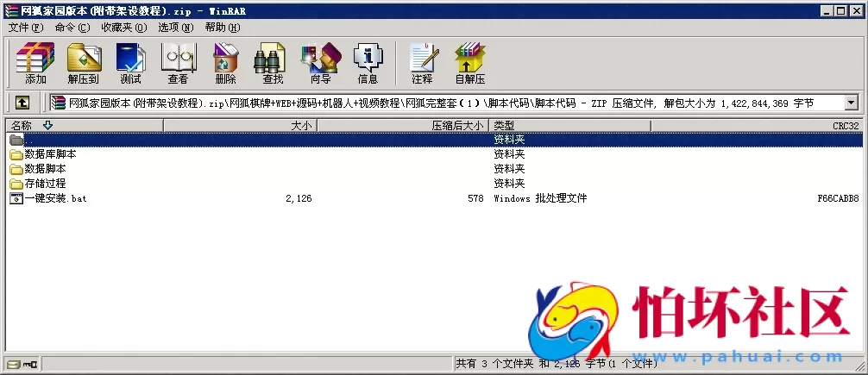Click the 一键安装.bat file icon
868x375 pixels.
(x=16, y=198)
